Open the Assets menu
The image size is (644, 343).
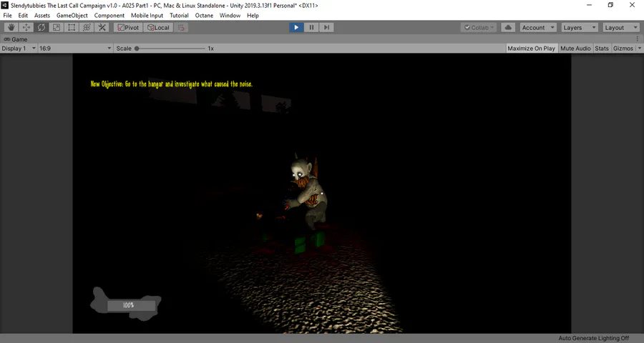(42, 15)
